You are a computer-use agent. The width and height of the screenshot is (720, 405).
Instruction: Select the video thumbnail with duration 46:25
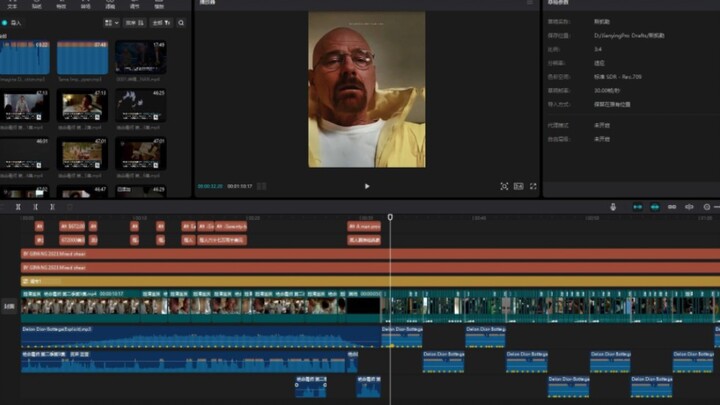pyautogui.click(x=141, y=106)
